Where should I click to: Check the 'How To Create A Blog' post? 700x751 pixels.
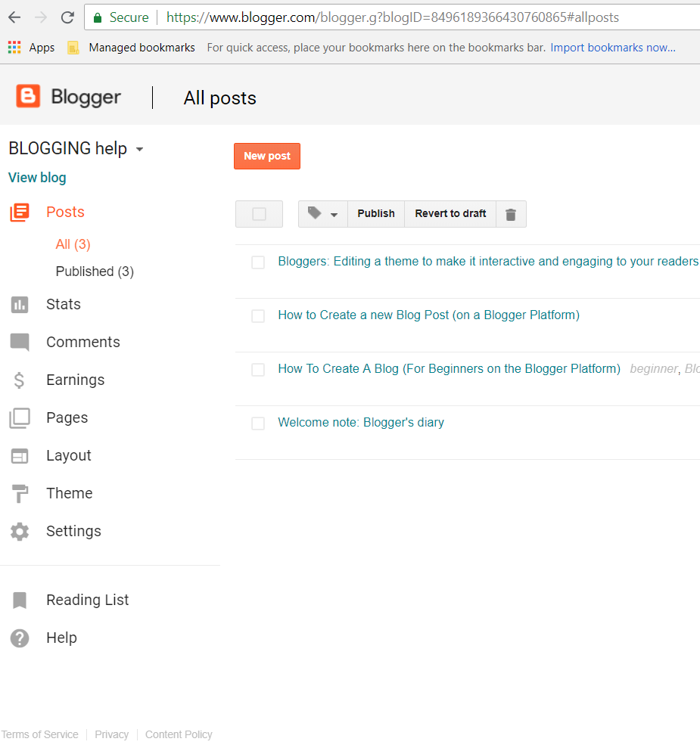(258, 369)
